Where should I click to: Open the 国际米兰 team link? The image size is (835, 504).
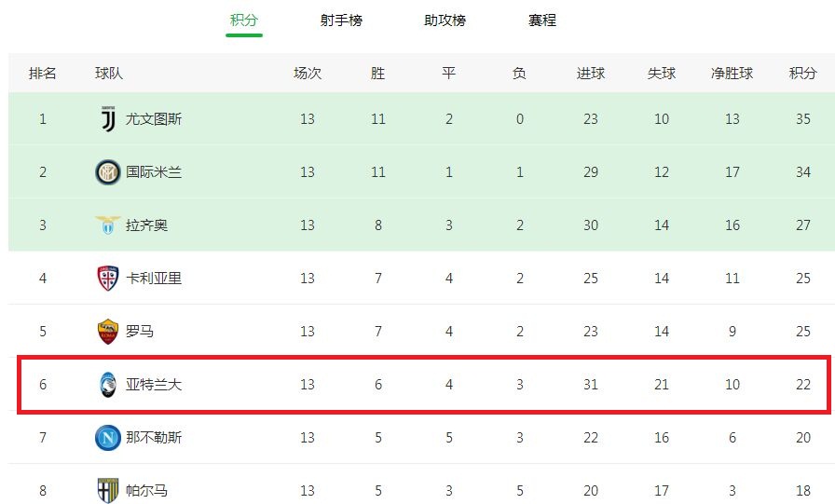154,172
